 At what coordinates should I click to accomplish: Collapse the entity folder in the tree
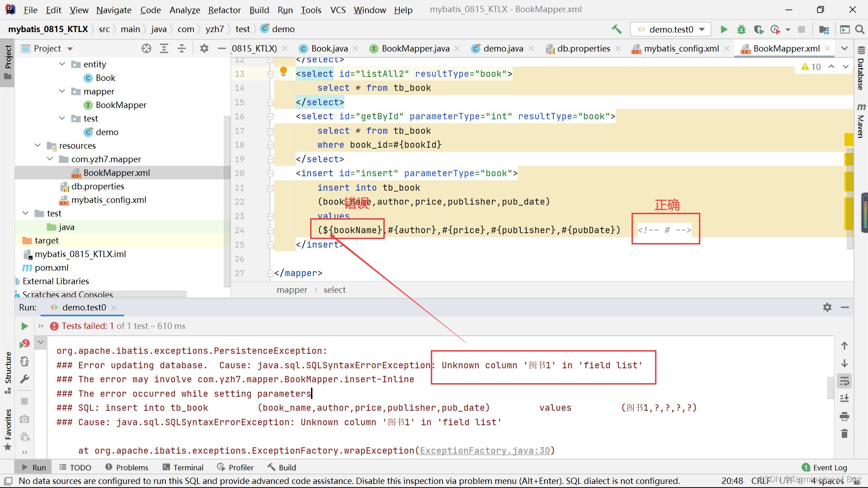tap(62, 64)
